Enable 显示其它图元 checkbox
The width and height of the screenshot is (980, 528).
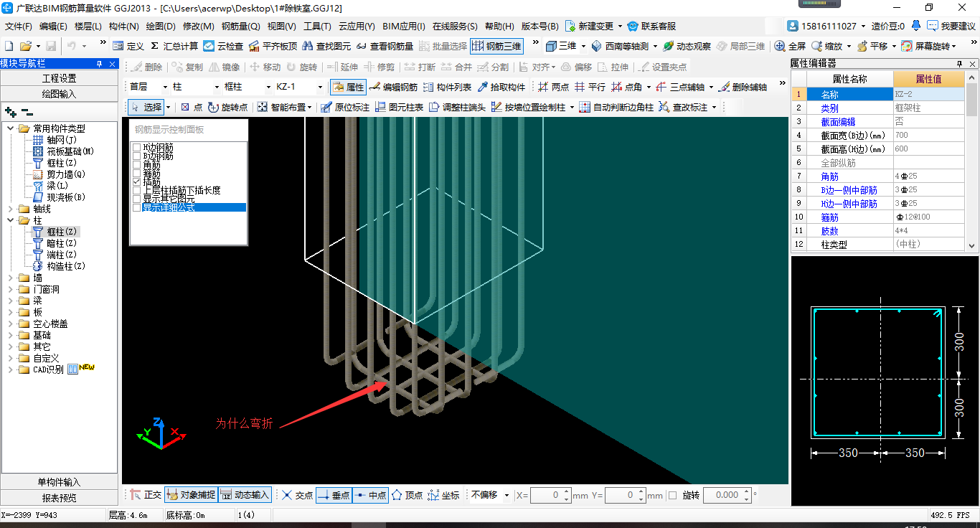click(137, 199)
